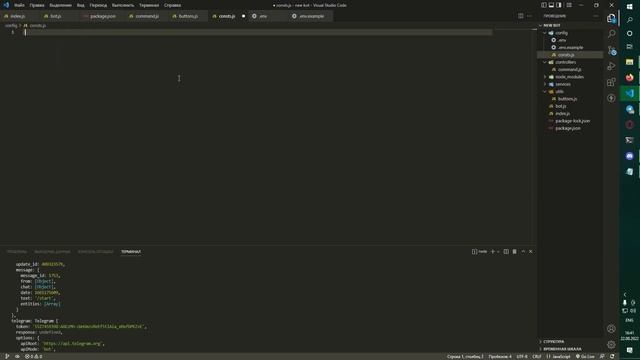640x360 pixels.
Task: Open the Manage gear in activity bar
Action: [x=611, y=344]
